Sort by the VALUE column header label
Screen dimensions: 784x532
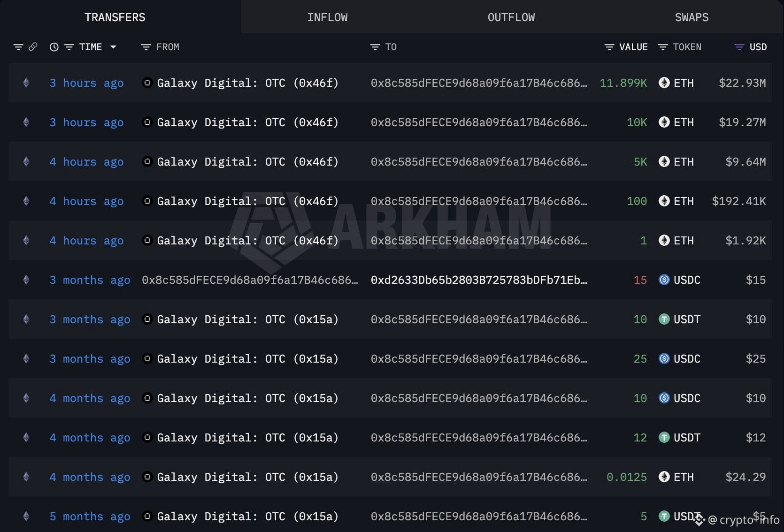click(x=633, y=47)
